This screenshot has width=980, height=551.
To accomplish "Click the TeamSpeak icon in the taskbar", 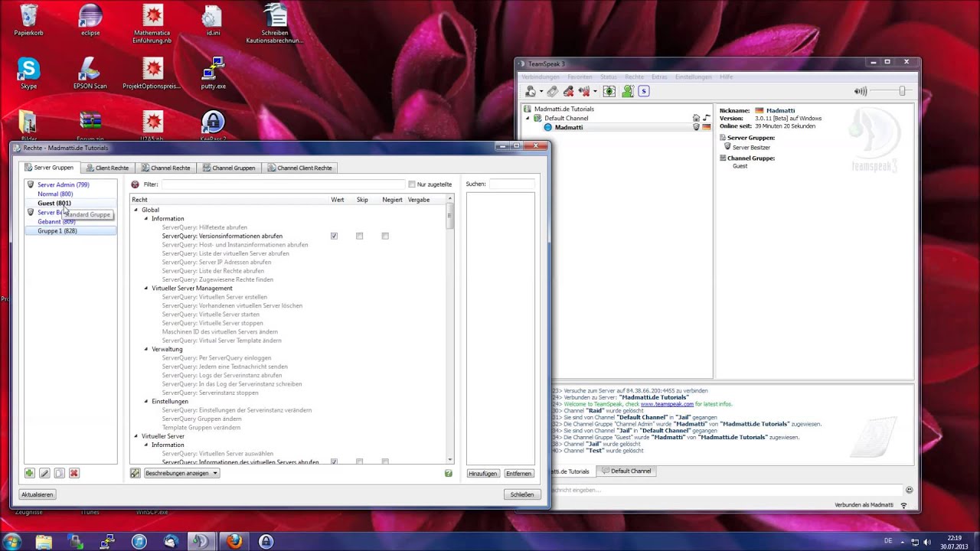I will [x=201, y=541].
